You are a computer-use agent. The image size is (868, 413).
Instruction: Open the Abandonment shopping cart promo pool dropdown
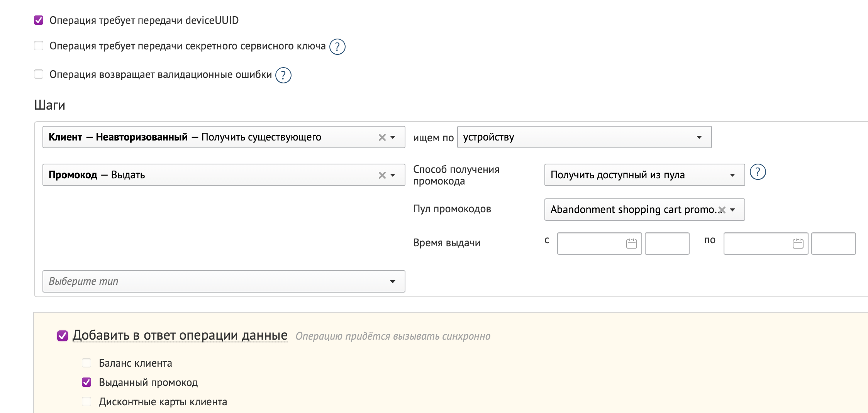(732, 210)
